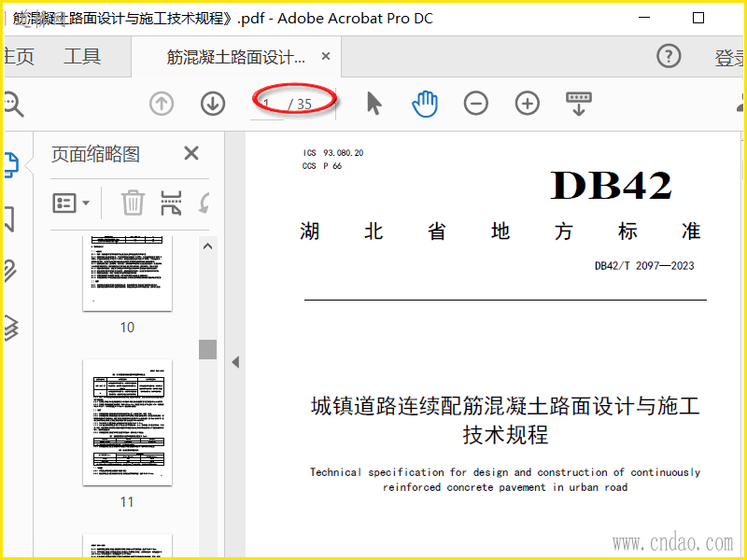Switch to the 工具 tab
The image size is (747, 560).
(x=82, y=57)
